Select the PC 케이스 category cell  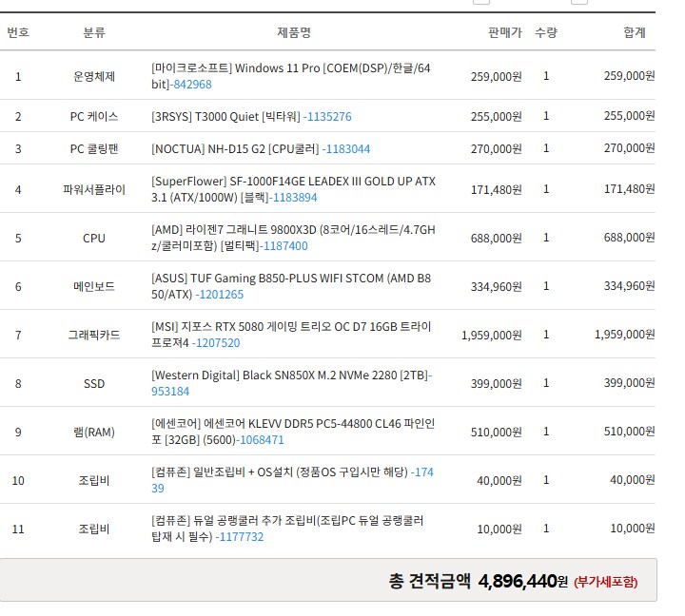click(x=94, y=117)
